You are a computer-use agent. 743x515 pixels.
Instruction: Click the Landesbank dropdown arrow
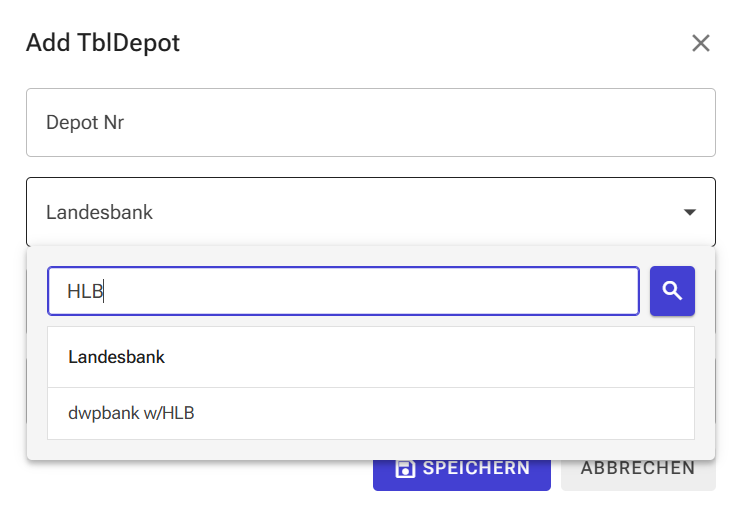(689, 212)
